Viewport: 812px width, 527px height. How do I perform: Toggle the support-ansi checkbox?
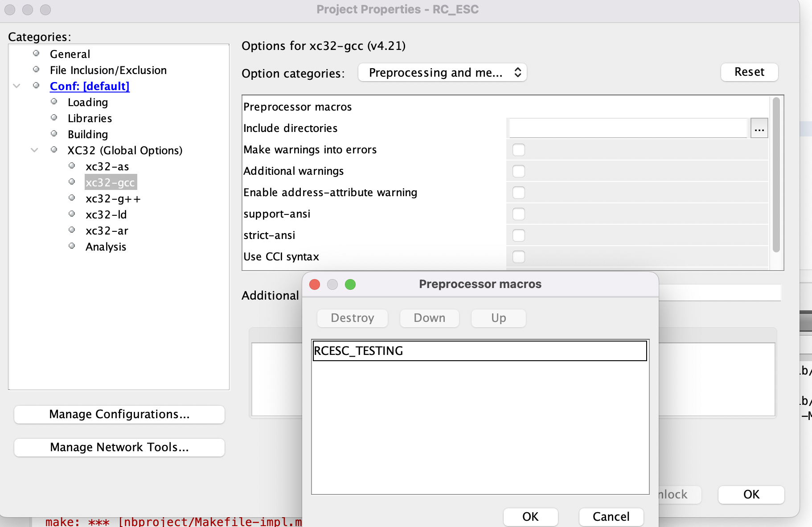(x=518, y=214)
